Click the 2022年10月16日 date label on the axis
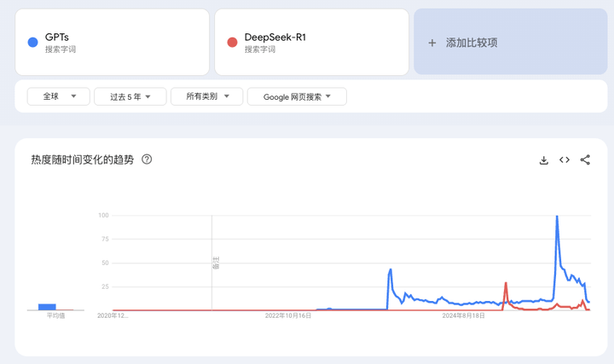This screenshot has width=614, height=364. 288,315
